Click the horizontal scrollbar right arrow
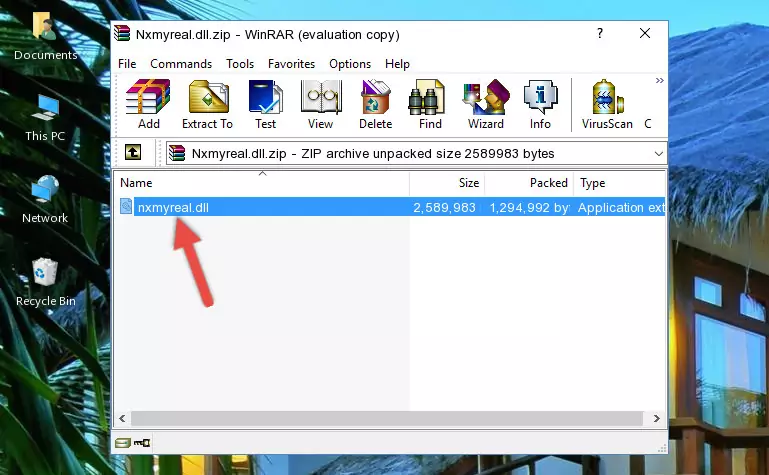Screen dimensions: 769x475 click(x=657, y=419)
